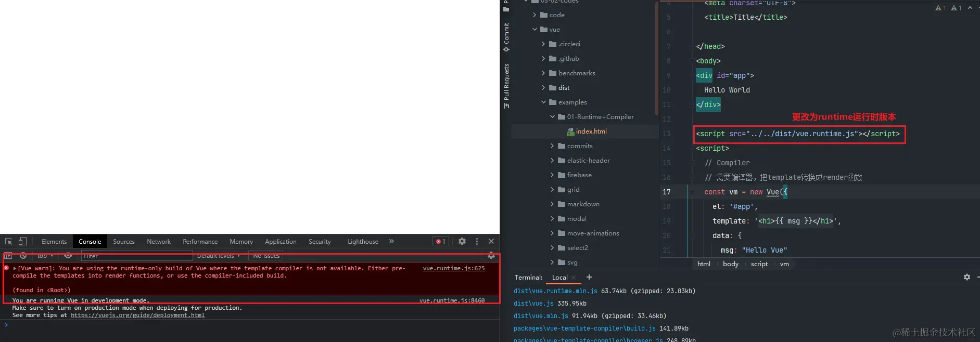
Task: Close the DevTools panel
Action: [x=491, y=241]
